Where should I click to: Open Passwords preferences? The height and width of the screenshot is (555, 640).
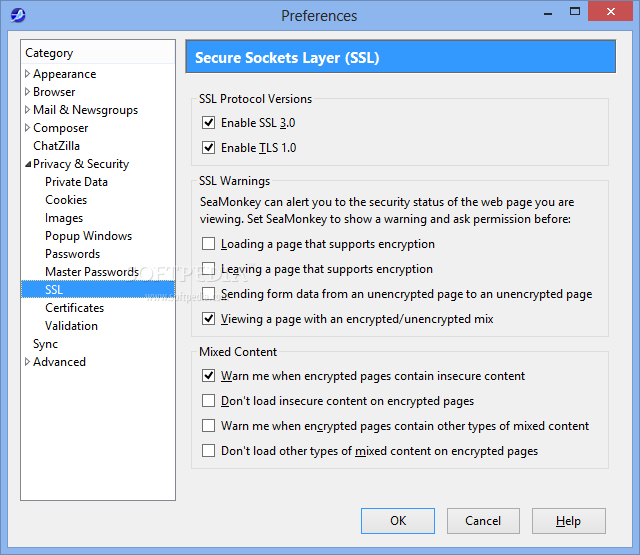73,254
